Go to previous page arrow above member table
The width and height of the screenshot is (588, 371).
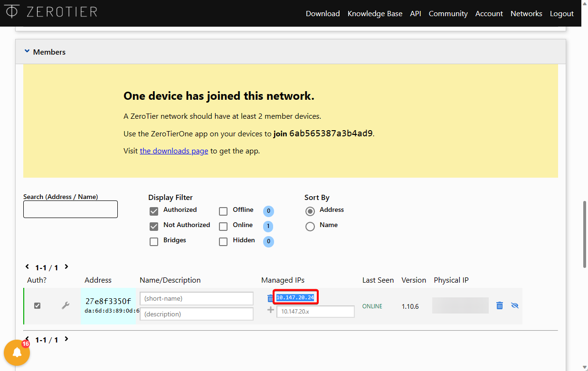(x=27, y=267)
